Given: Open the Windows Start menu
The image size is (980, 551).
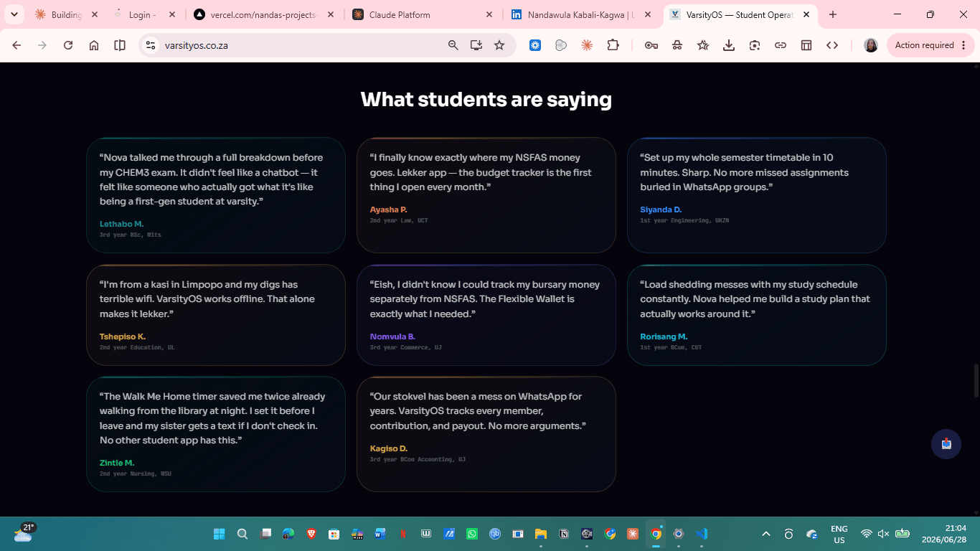Looking at the screenshot, I should (220, 534).
